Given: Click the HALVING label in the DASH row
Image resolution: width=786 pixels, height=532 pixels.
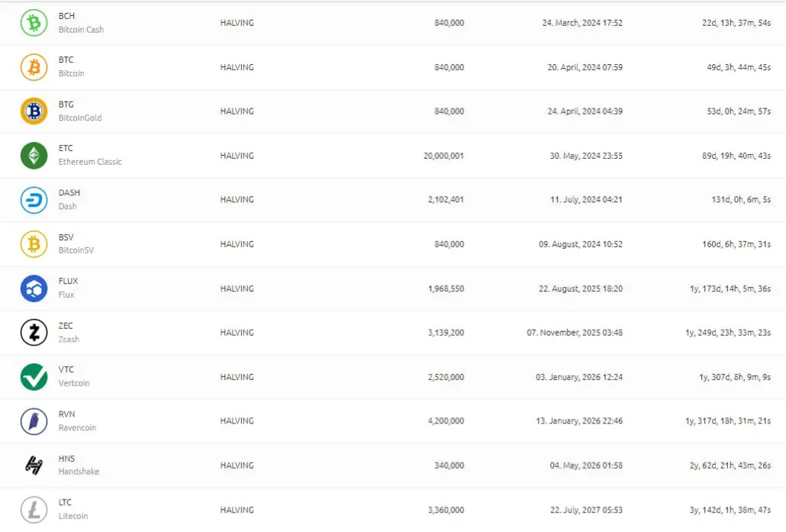Looking at the screenshot, I should [237, 199].
